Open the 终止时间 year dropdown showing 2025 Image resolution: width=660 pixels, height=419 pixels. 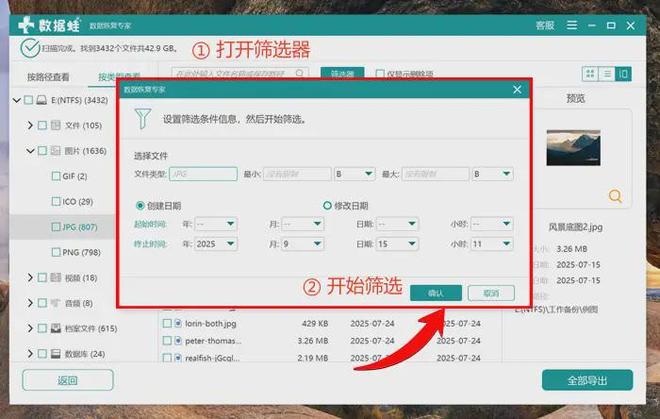pyautogui.click(x=216, y=244)
